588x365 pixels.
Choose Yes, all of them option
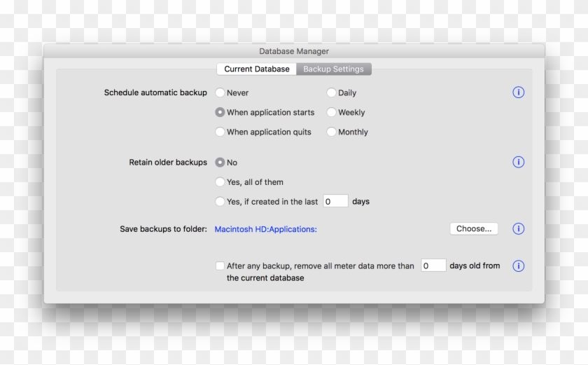click(x=220, y=182)
